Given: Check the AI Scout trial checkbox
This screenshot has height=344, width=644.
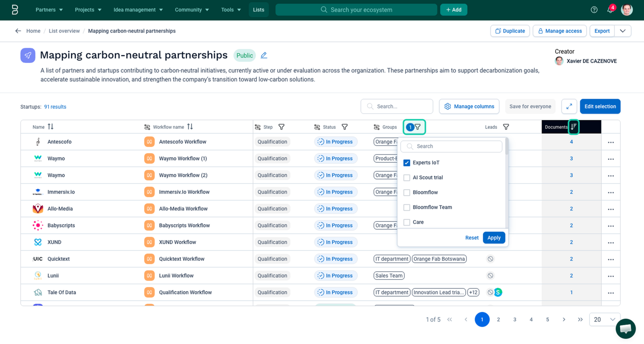Looking at the screenshot, I should [407, 178].
